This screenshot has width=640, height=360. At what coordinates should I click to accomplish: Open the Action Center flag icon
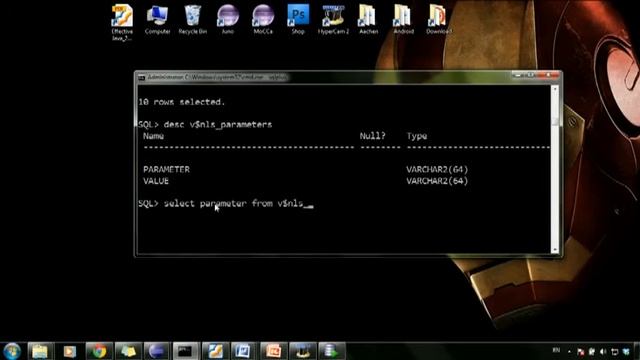coord(580,351)
